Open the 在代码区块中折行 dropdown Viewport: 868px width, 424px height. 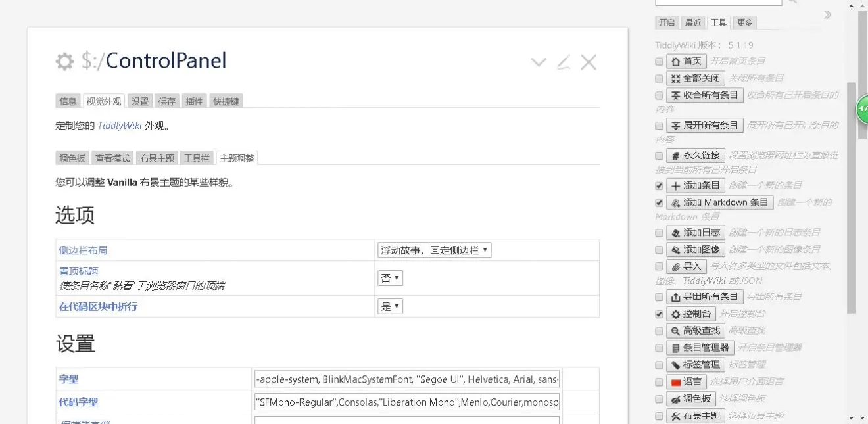(x=390, y=306)
